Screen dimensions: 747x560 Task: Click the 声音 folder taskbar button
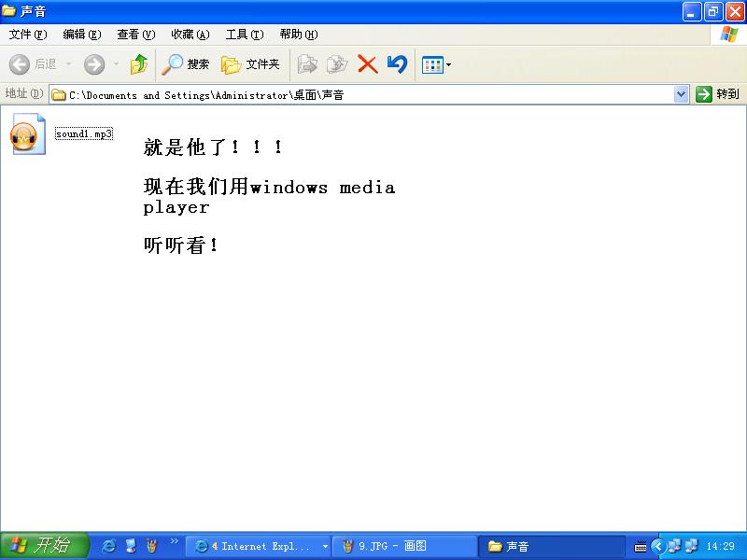(x=551, y=546)
